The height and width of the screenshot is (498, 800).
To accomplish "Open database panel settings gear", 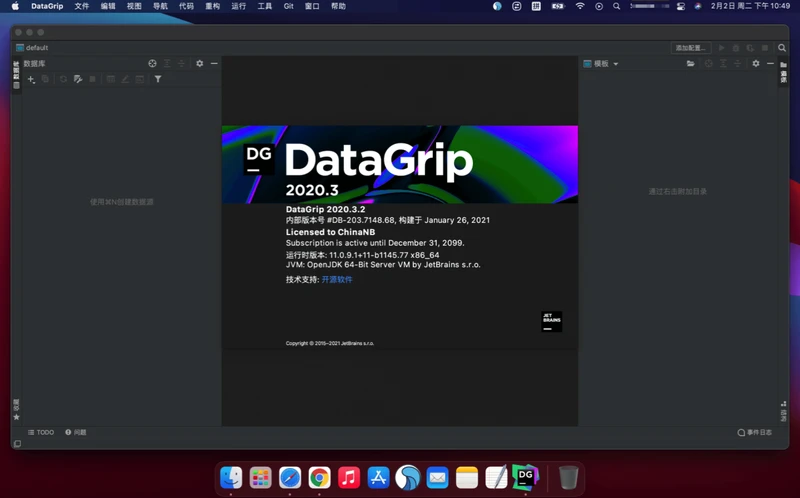I will coord(200,63).
